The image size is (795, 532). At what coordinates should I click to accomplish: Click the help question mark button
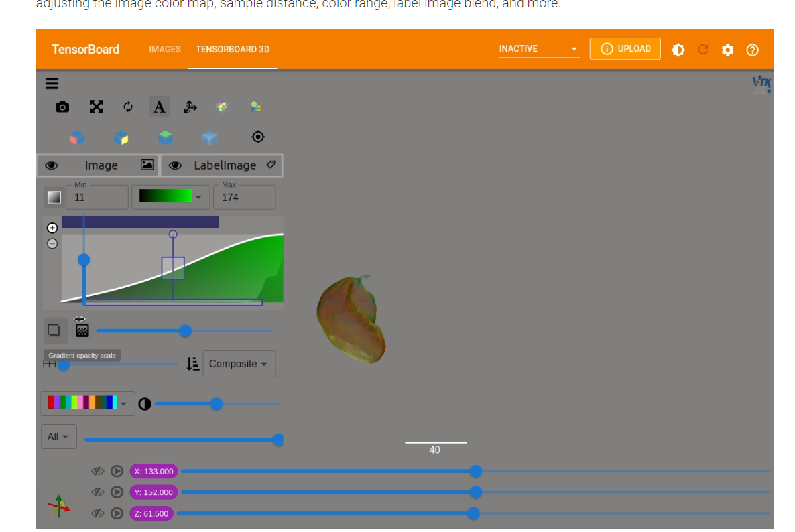click(752, 50)
